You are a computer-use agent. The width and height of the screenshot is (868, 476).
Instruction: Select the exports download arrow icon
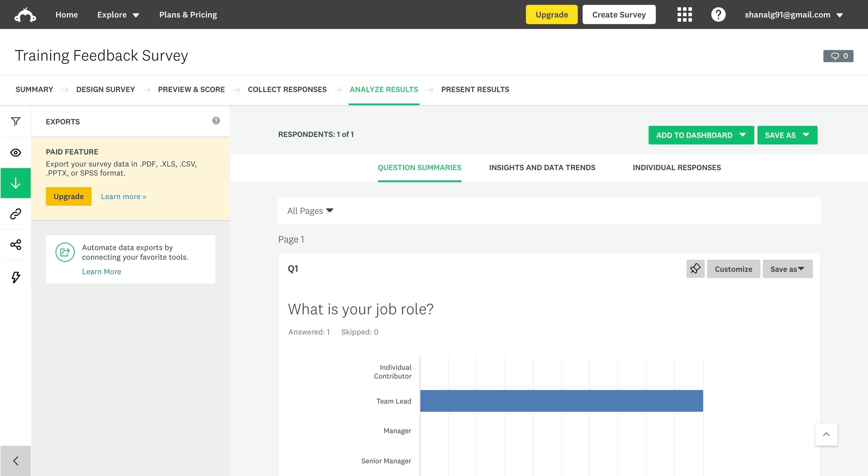point(16,183)
